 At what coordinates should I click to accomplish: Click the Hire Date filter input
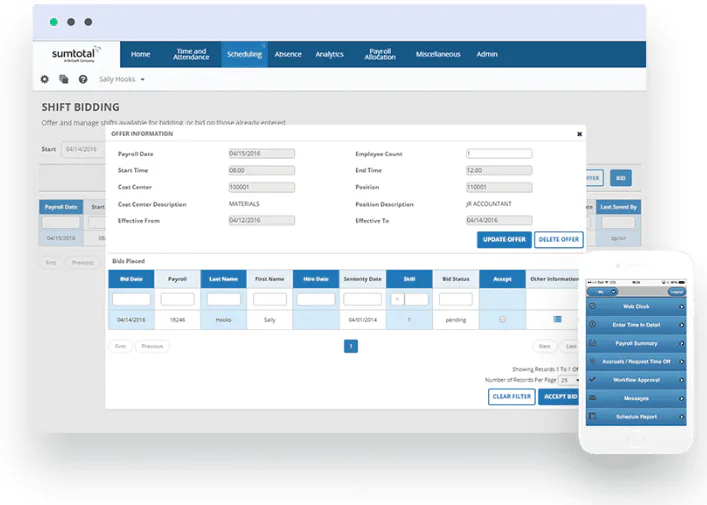316,299
